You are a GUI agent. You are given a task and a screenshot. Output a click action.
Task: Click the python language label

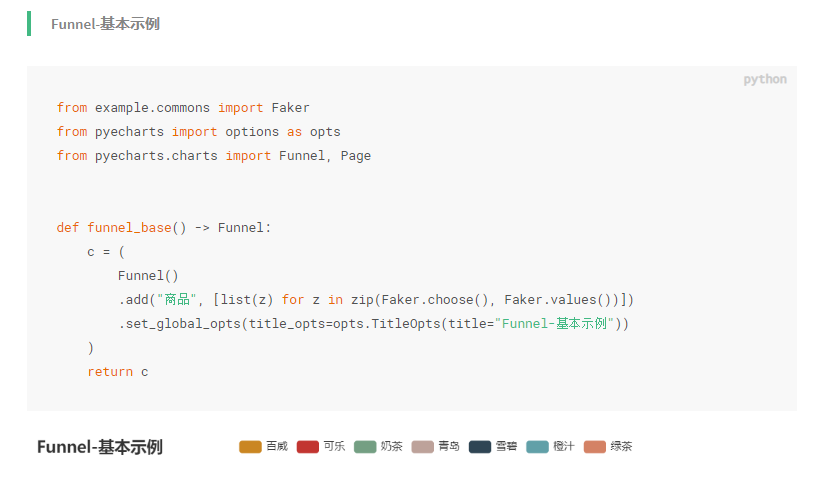tap(765, 80)
